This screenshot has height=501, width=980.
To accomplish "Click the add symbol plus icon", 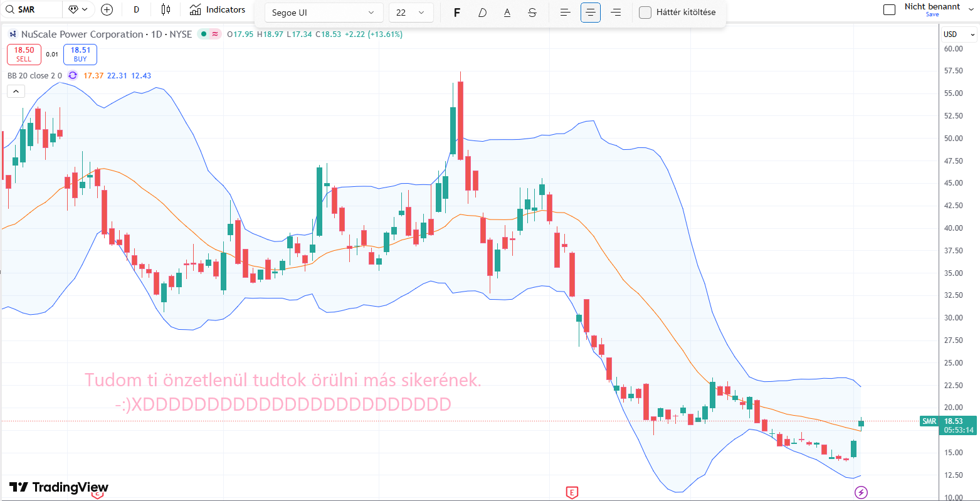I will tap(107, 9).
